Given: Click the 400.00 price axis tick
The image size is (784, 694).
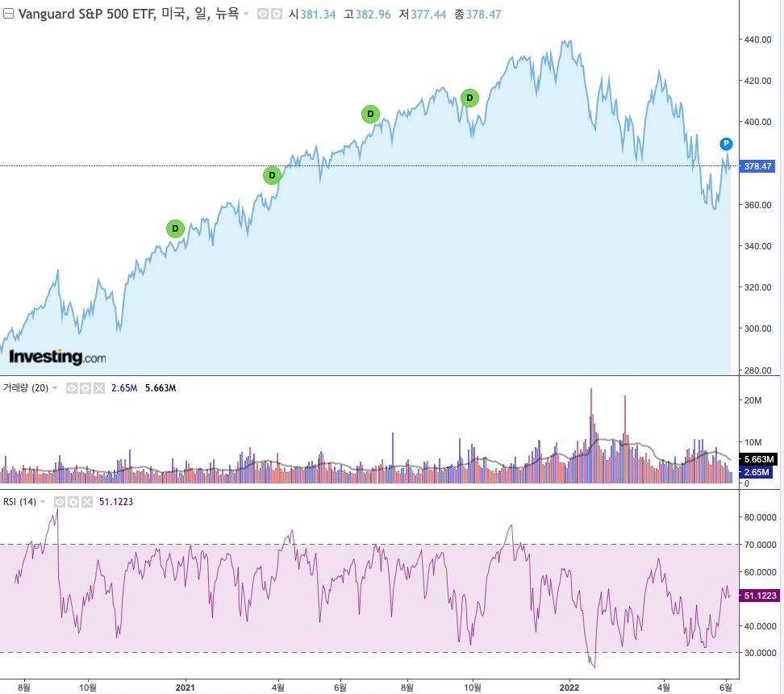Looking at the screenshot, I should [757, 122].
